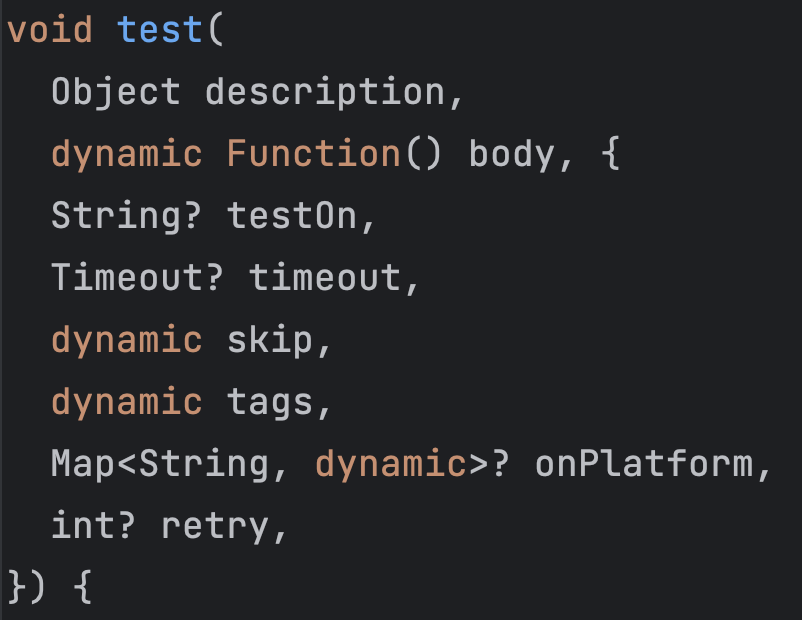Screen dimensions: 802x620
Task: Click the dynamic keyword before skip
Action: coord(127,340)
